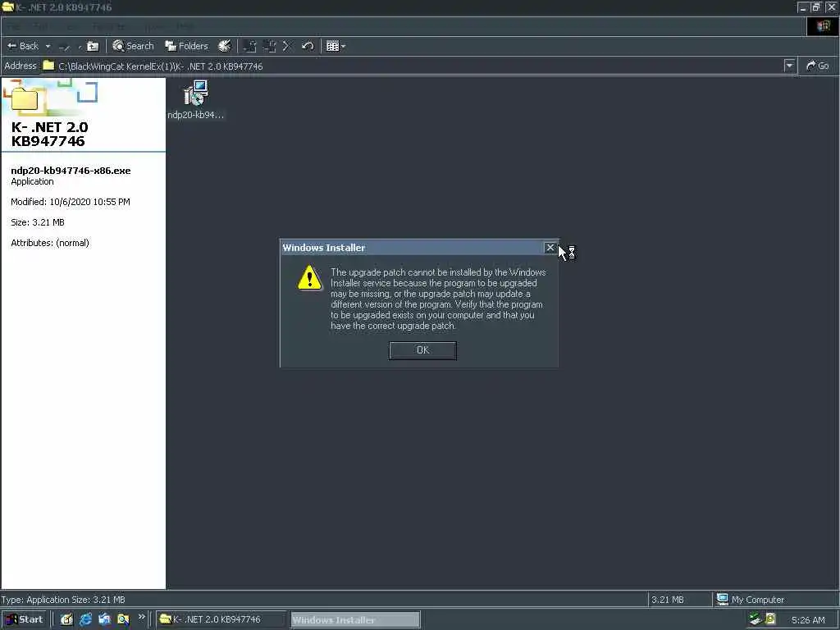Click the folder icon in address bar
This screenshot has width=840, height=630.
(x=48, y=66)
